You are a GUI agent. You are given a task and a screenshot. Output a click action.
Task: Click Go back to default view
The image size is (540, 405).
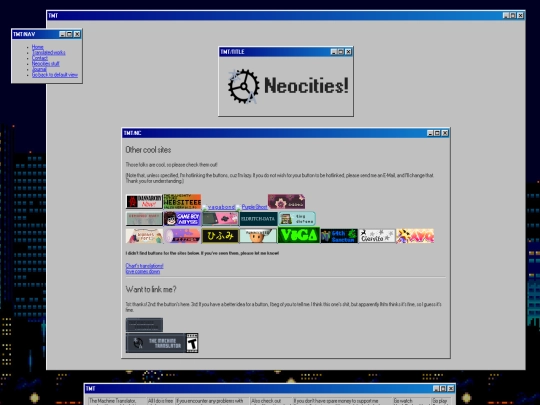[x=55, y=75]
